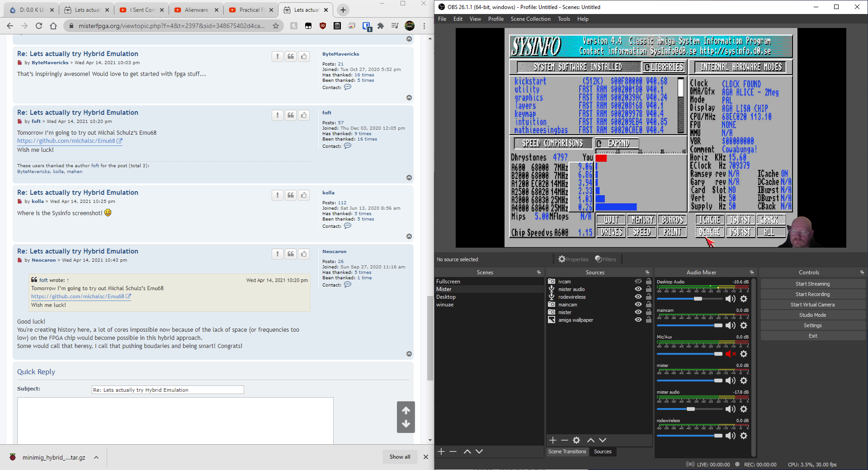Quote Neocaron's post with quote icon
The width and height of the screenshot is (868, 470).
[x=291, y=254]
